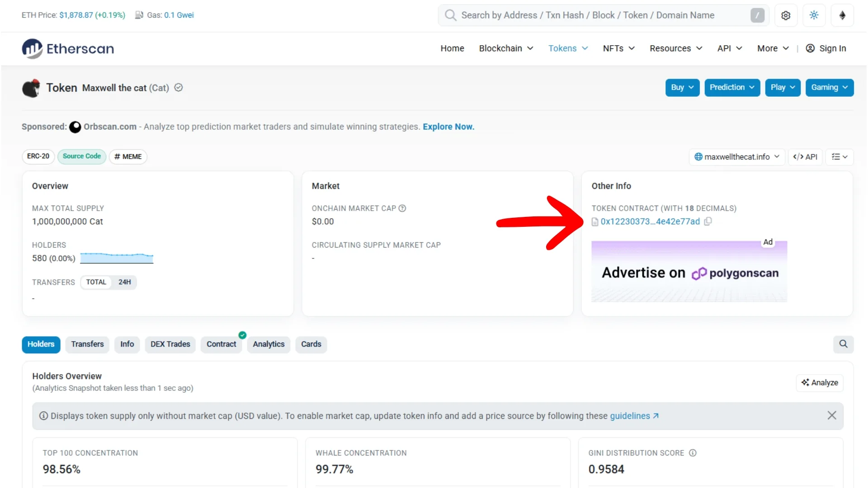868x488 pixels.
Task: Click the holders sparkline chart
Action: point(117,258)
